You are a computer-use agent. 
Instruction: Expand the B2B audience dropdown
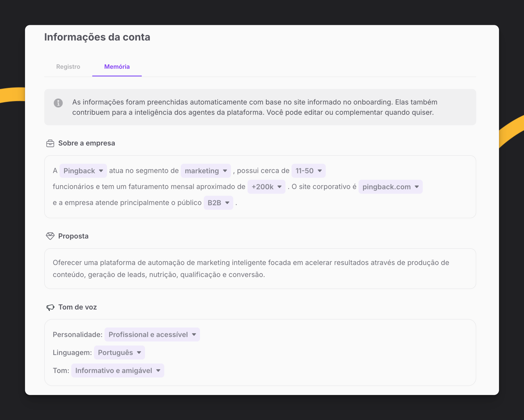tap(218, 203)
